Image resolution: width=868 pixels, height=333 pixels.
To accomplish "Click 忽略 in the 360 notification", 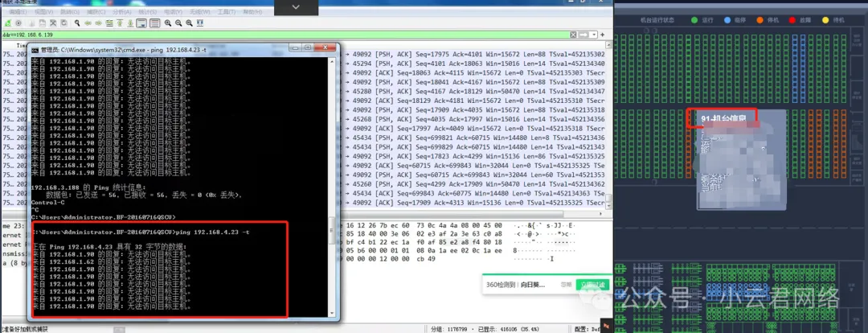I will click(x=566, y=285).
